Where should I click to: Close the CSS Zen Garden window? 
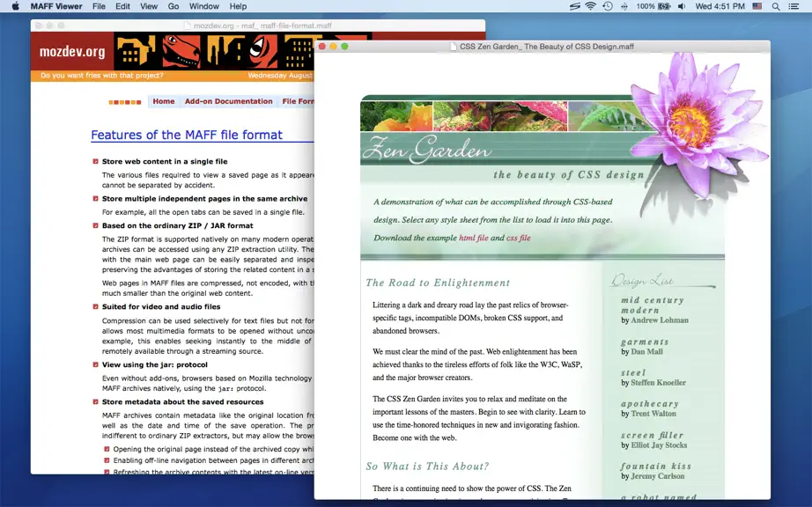point(322,47)
